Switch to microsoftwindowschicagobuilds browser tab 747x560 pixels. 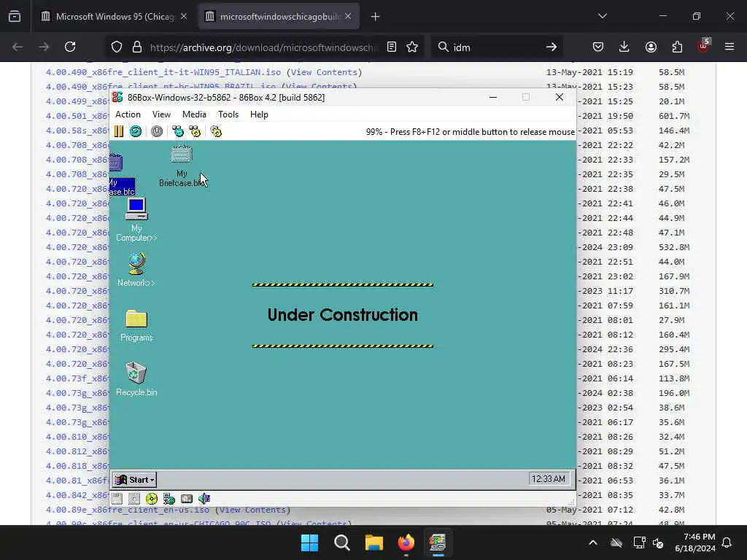279,17
